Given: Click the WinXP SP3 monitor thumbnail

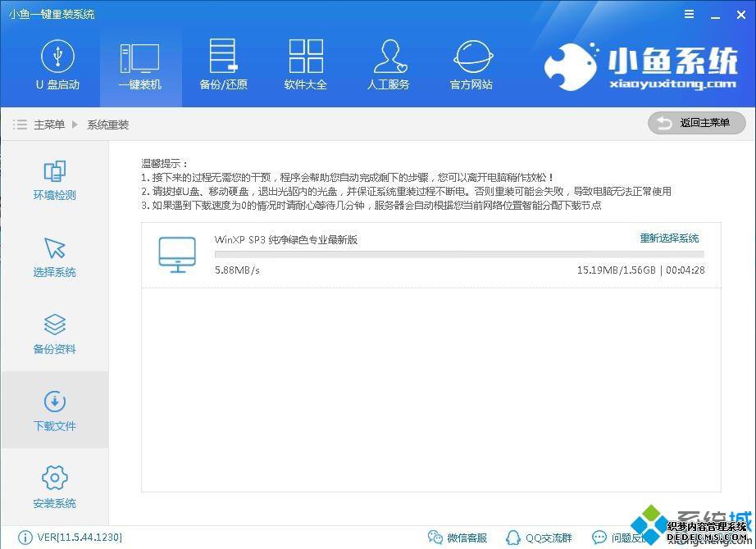Looking at the screenshot, I should pos(177,255).
